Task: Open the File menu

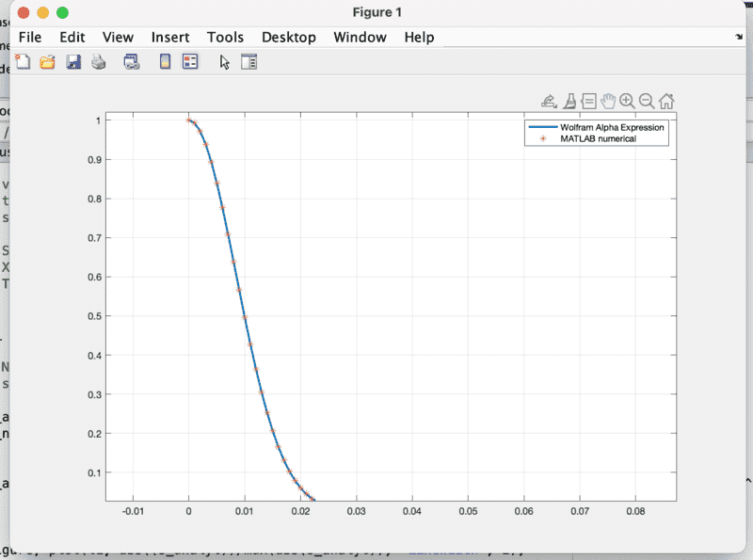Action: 30,38
